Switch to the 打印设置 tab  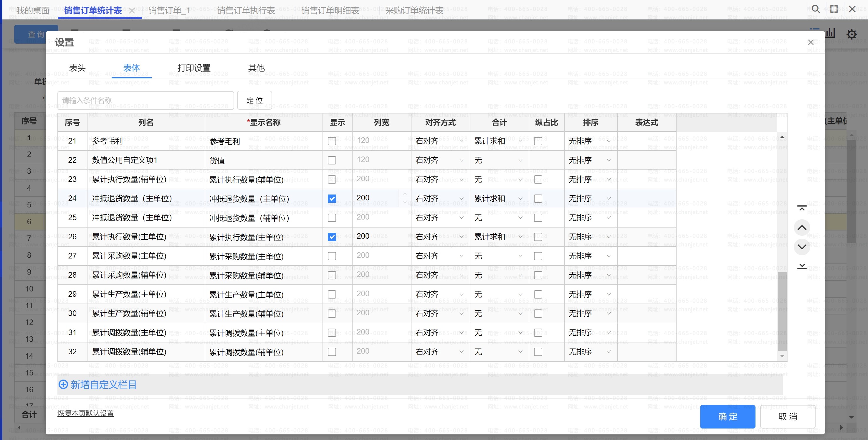pos(194,68)
